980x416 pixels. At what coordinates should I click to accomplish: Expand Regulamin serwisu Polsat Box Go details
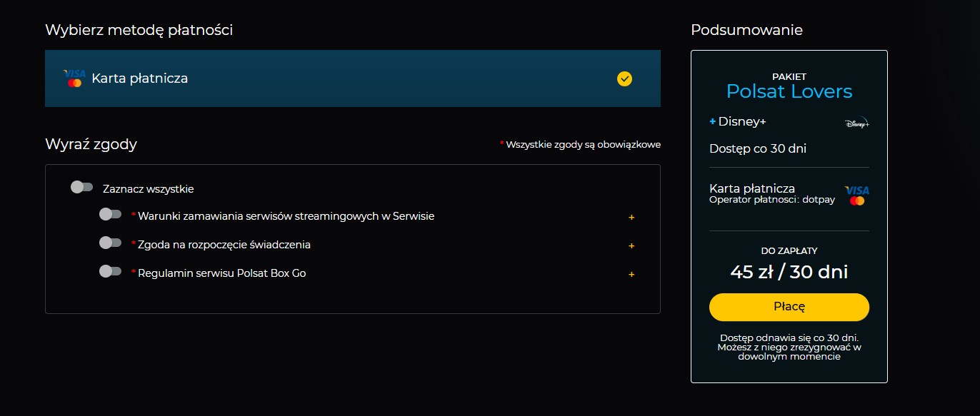click(631, 274)
